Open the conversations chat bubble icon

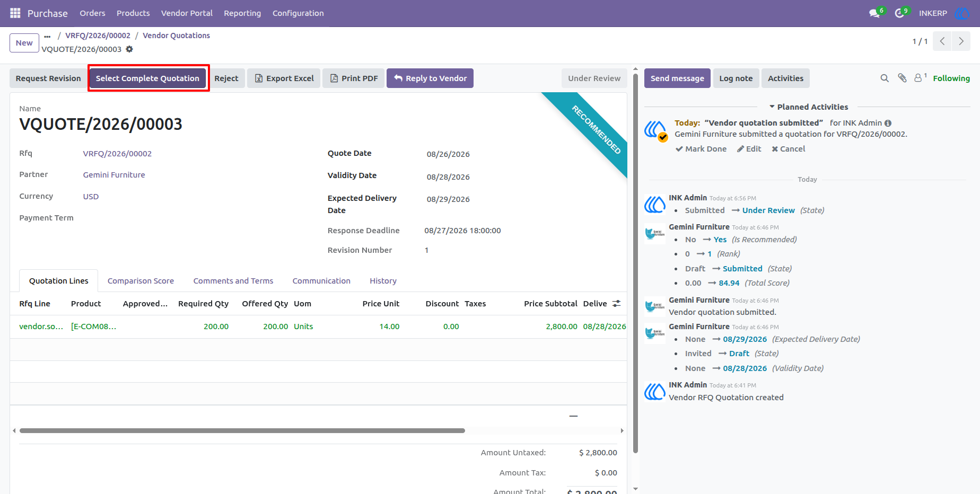(874, 13)
